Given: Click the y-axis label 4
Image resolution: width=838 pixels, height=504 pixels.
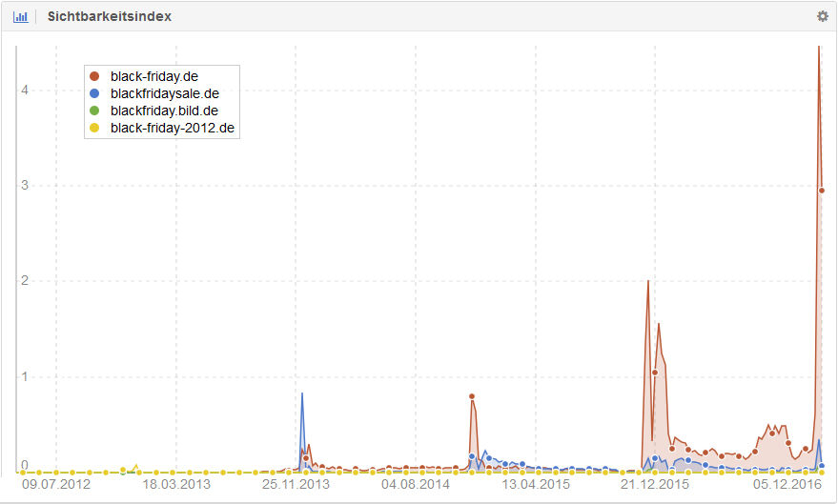Looking at the screenshot, I should point(25,90).
